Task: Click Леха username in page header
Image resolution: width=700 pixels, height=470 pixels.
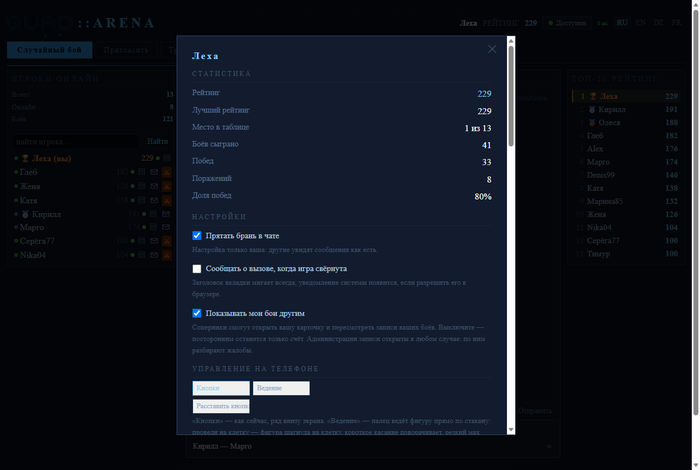Action: click(x=468, y=23)
